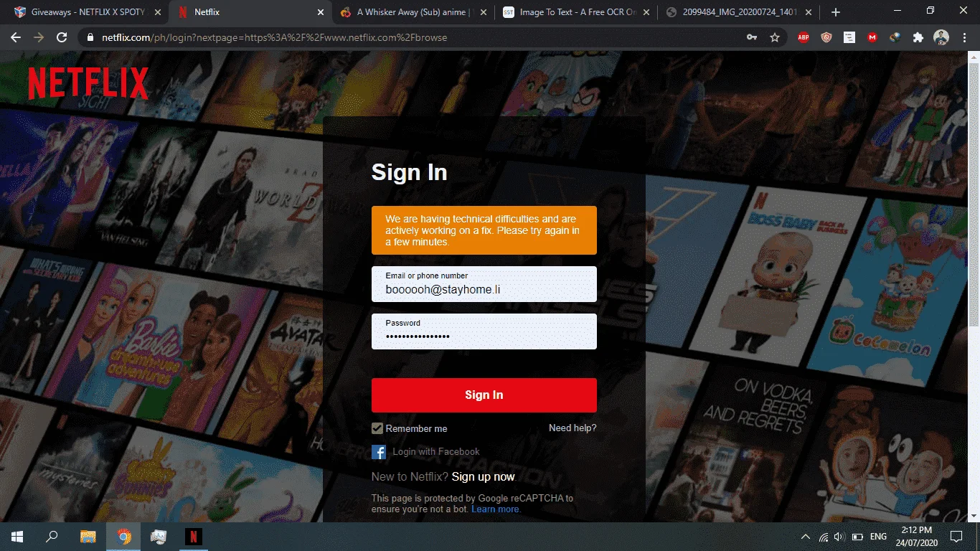Close the Giveaways NETFLIX X SPOTY tab
The width and height of the screenshot is (980, 551).
click(x=158, y=12)
